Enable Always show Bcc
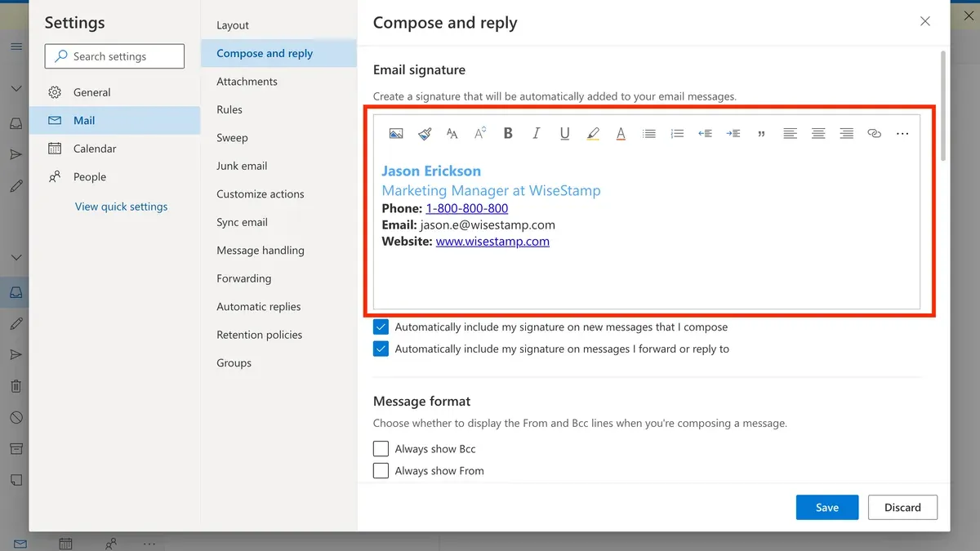 click(x=381, y=449)
